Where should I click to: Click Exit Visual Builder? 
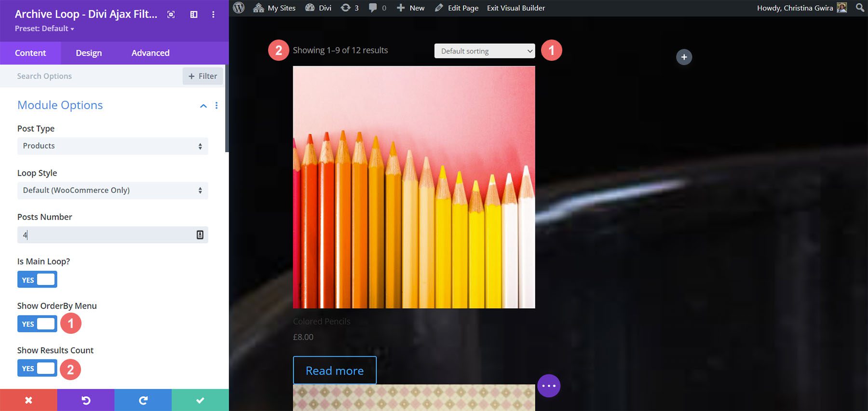pyautogui.click(x=516, y=8)
